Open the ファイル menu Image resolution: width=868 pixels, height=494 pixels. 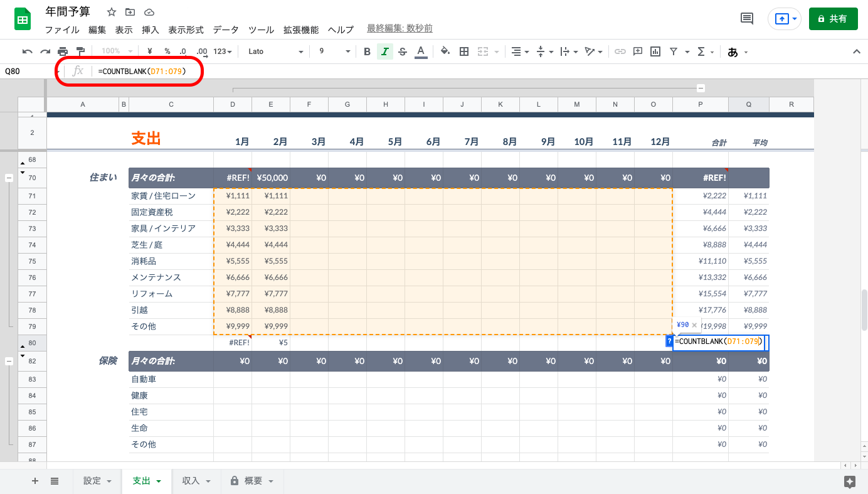(x=62, y=30)
